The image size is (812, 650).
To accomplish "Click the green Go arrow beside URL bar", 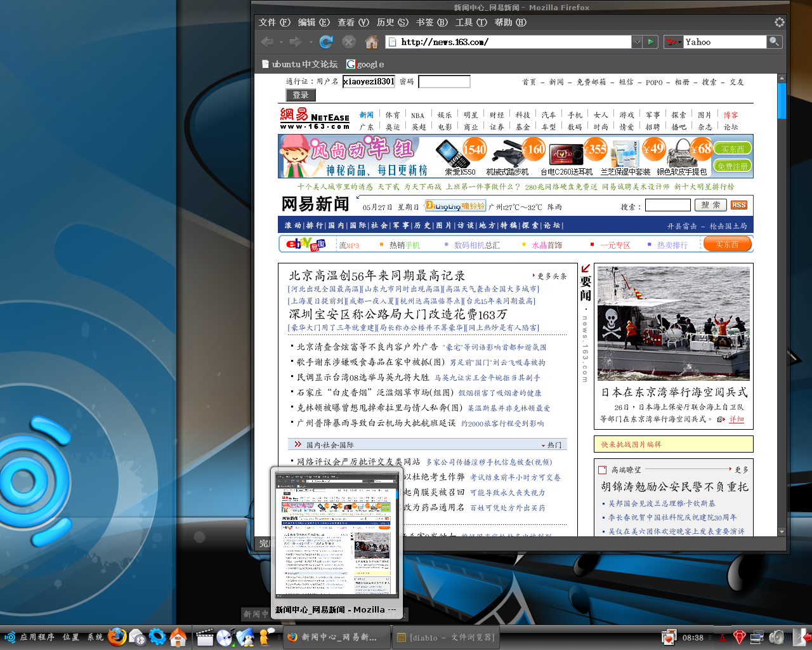I will click(650, 42).
